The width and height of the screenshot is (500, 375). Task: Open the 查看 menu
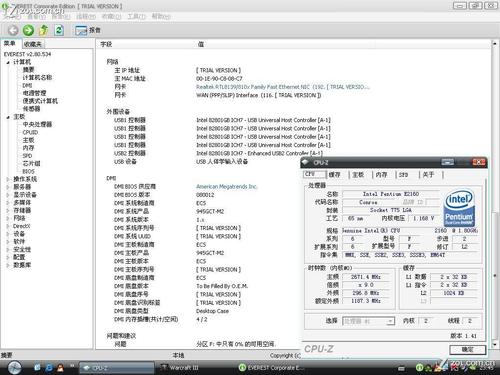point(36,16)
